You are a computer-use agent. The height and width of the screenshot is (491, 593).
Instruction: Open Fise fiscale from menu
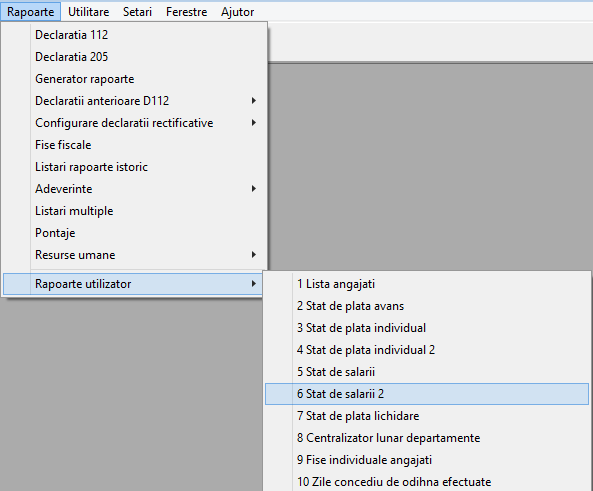click(x=134, y=145)
